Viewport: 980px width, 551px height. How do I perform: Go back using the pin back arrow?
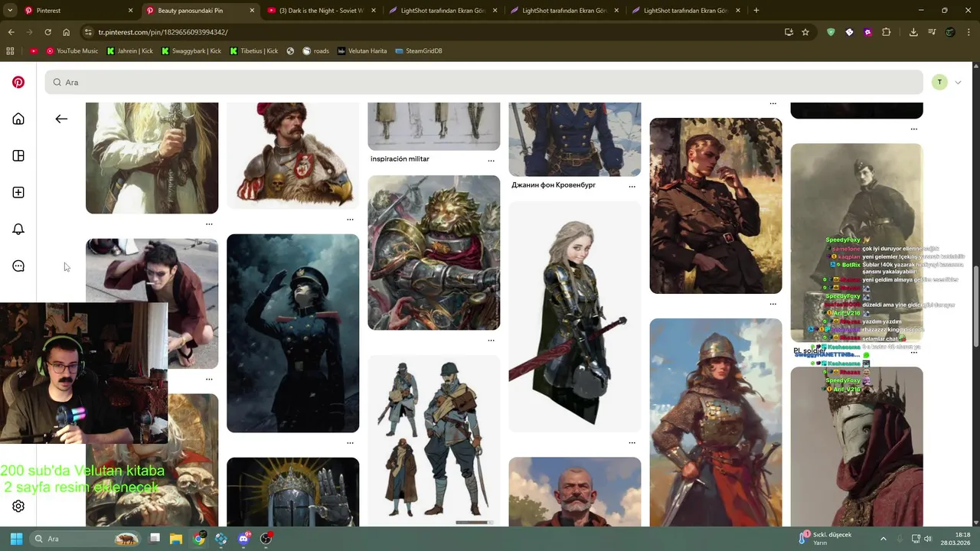(61, 119)
